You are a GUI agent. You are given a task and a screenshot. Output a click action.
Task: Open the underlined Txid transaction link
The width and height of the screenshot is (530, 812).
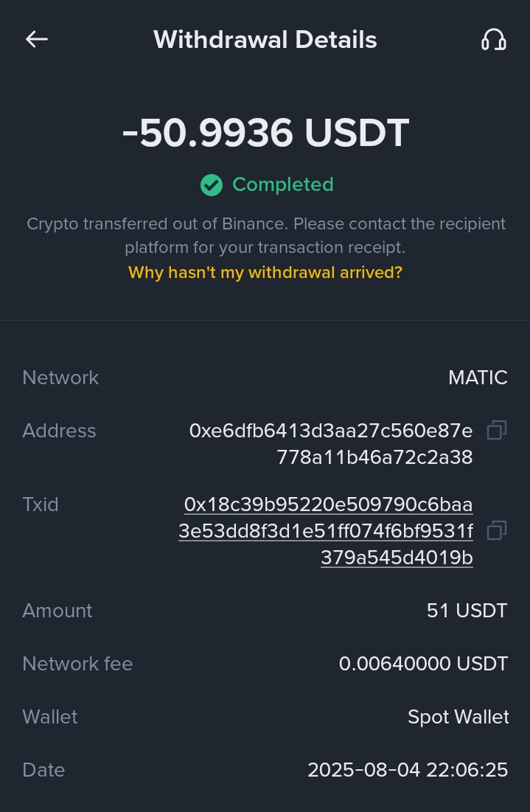pyautogui.click(x=326, y=531)
